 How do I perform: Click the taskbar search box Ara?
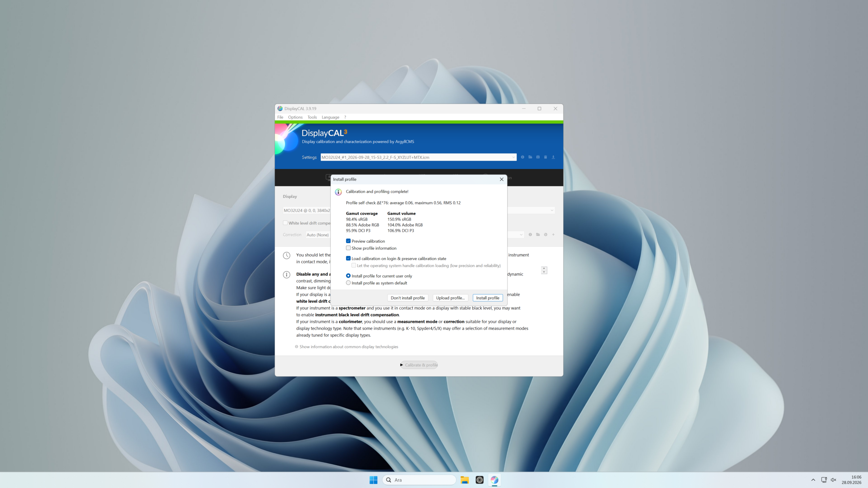(x=419, y=480)
